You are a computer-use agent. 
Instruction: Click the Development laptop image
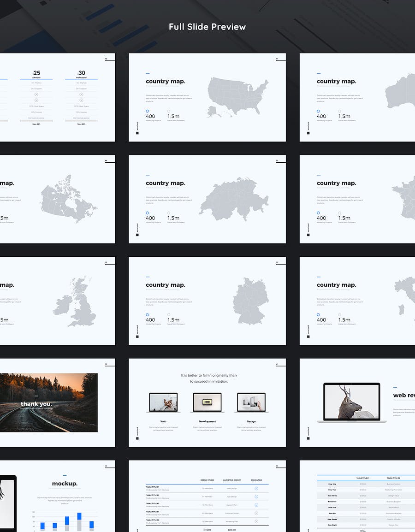click(207, 403)
